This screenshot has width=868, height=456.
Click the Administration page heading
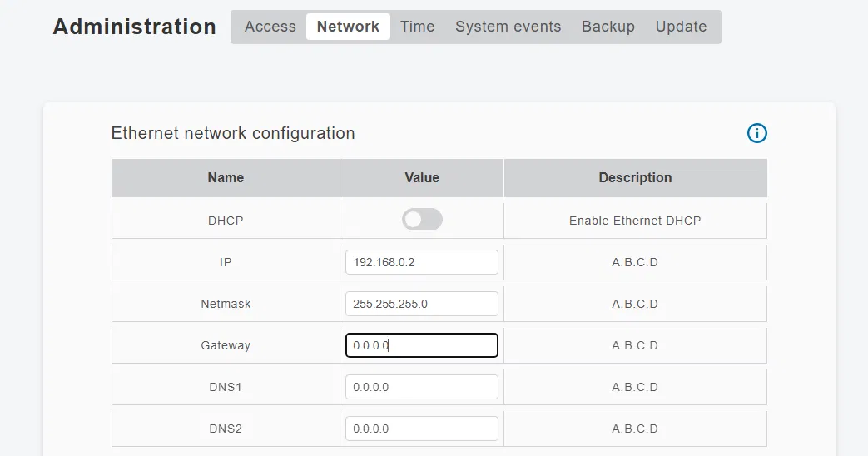click(135, 27)
